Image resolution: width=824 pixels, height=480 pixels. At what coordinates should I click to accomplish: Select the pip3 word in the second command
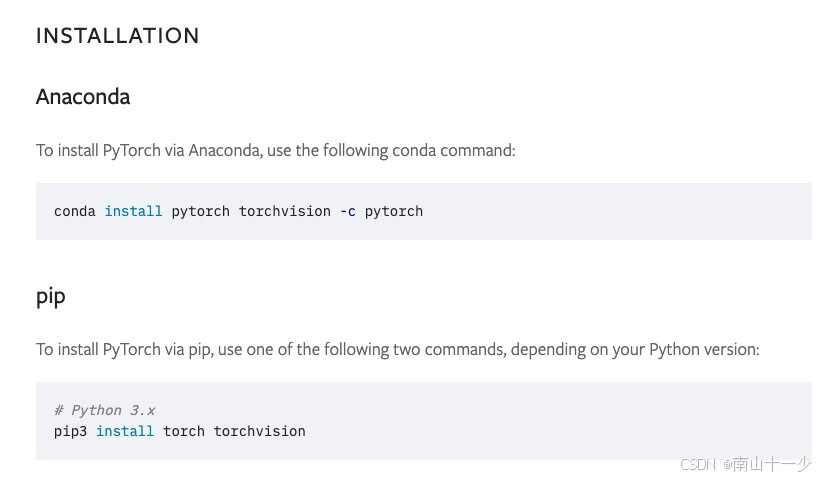[70, 431]
